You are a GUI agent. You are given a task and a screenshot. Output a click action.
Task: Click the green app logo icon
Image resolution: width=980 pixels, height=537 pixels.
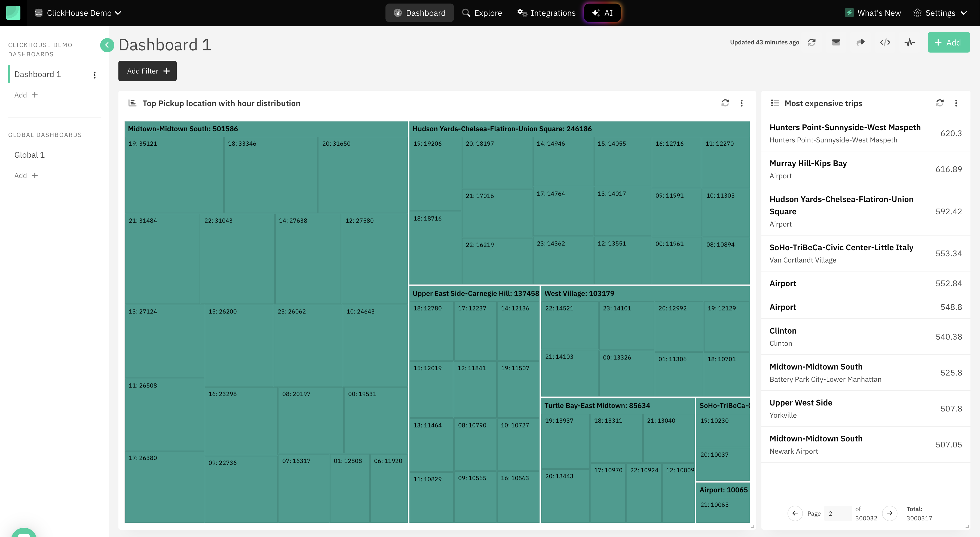coord(13,13)
